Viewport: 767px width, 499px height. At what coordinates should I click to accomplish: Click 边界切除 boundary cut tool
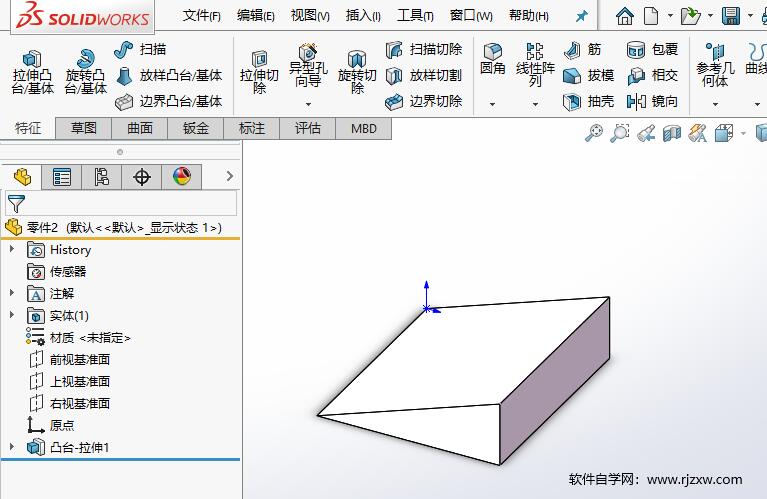424,101
